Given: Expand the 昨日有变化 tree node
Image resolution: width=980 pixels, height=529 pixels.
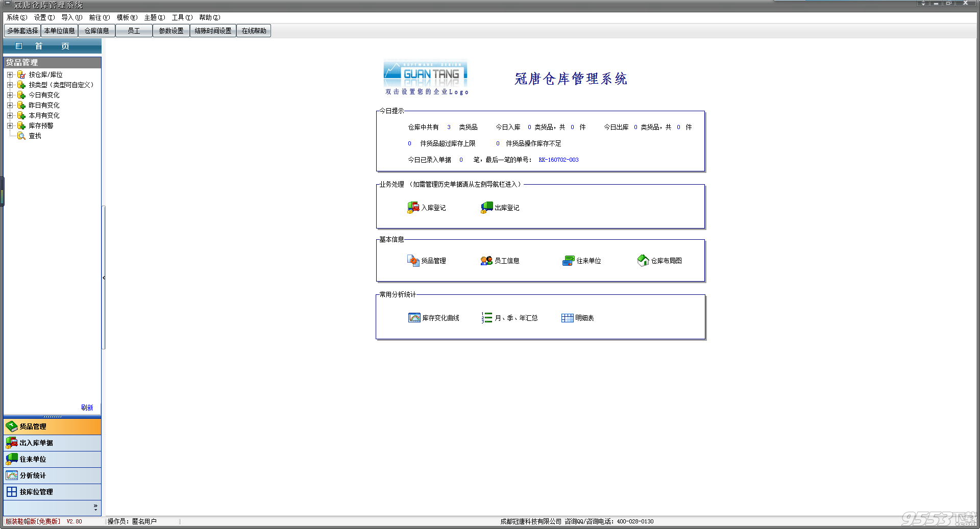Looking at the screenshot, I should 10,105.
